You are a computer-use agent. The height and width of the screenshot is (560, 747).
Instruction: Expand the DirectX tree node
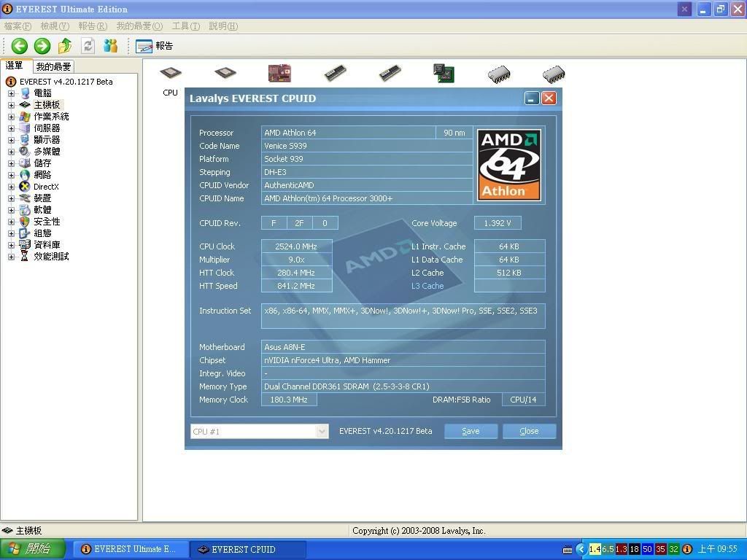point(11,187)
